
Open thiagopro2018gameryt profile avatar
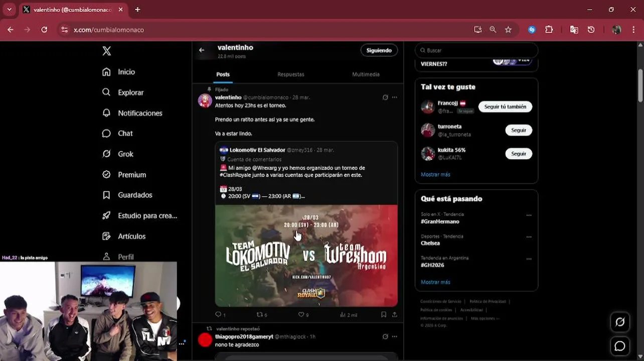[205, 340]
